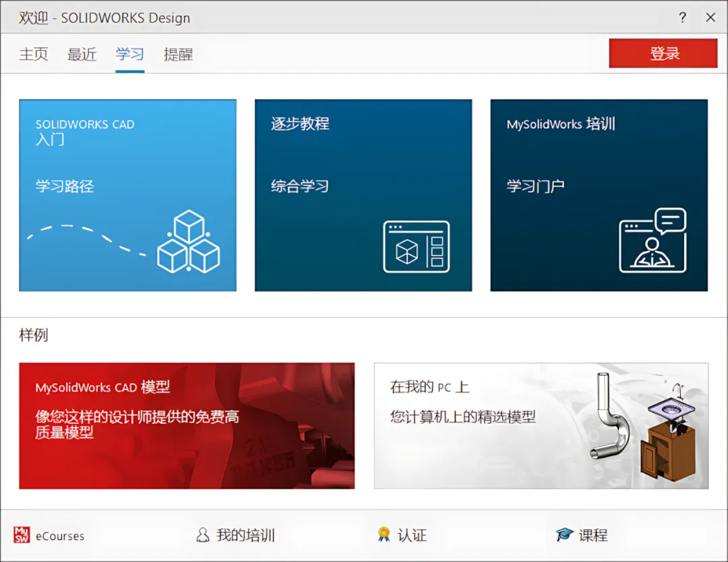The width and height of the screenshot is (728, 562).
Task: Close the welcome dialog
Action: tap(710, 18)
